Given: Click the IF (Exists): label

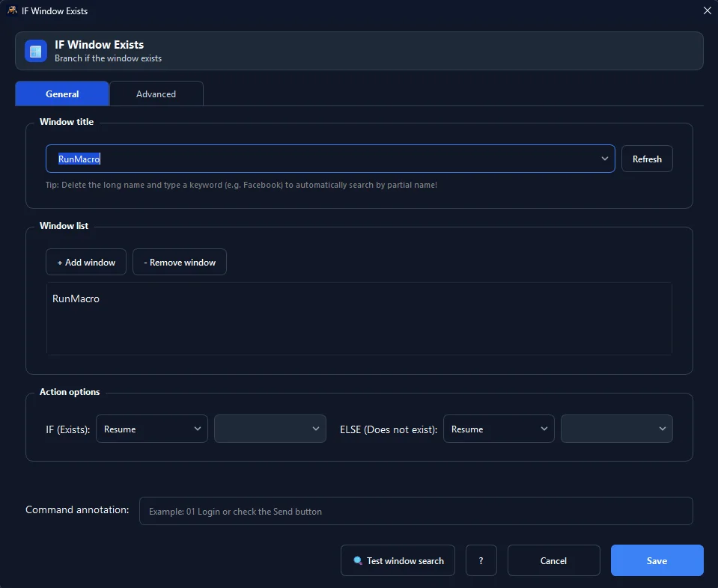Looking at the screenshot, I should pyautogui.click(x=68, y=429).
